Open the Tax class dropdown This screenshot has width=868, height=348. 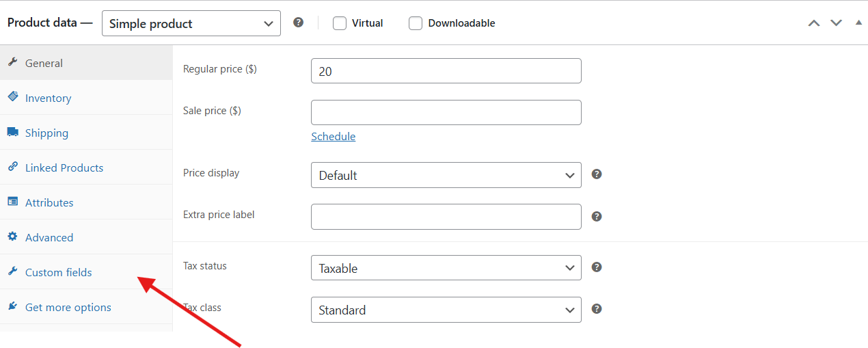coord(446,310)
